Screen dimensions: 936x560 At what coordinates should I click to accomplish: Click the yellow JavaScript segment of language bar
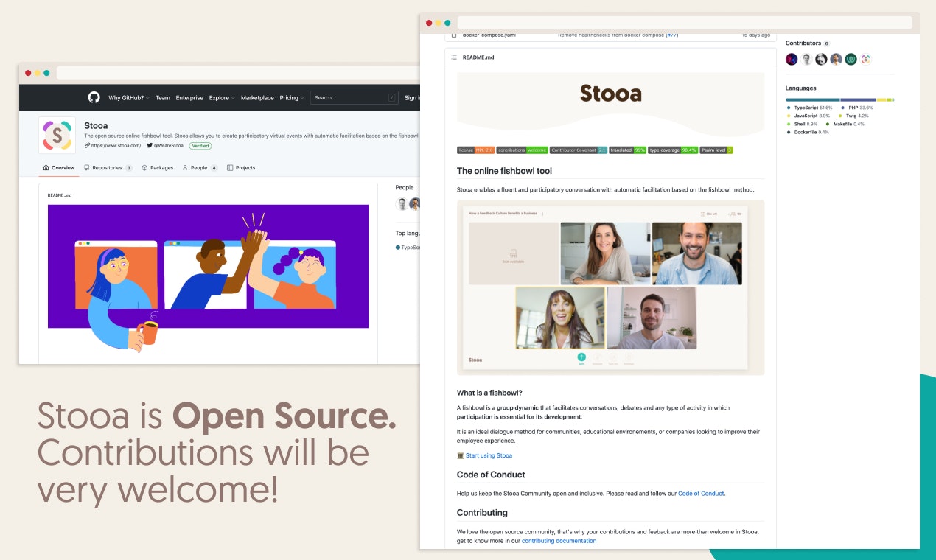(881, 99)
